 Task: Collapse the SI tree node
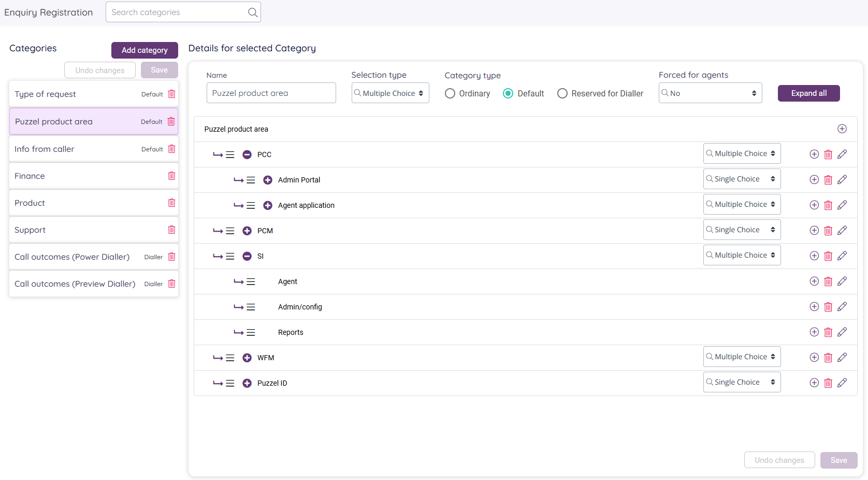[247, 256]
